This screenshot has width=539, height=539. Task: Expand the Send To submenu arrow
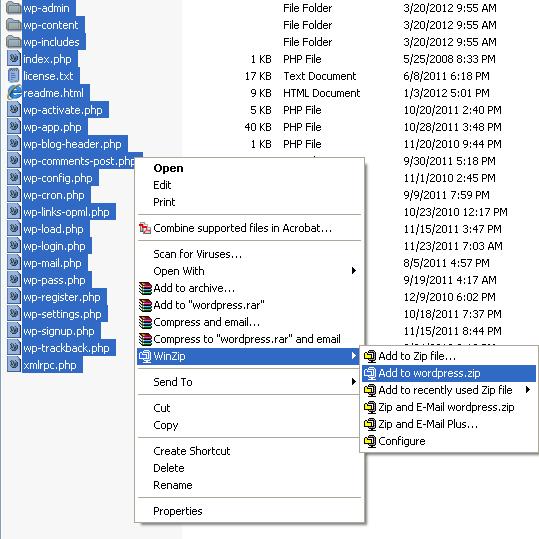point(354,382)
